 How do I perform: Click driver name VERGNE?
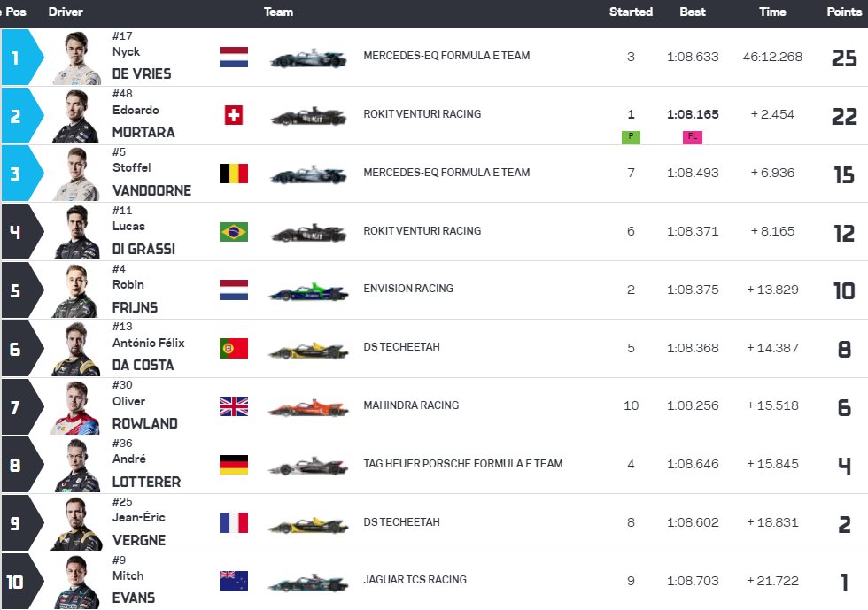(139, 540)
